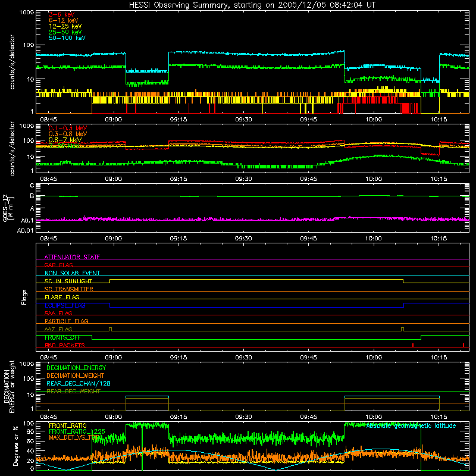Click the 0.1-0.3 MeV legend label
Viewport: 476px width, 476px height.
[x=68, y=128]
